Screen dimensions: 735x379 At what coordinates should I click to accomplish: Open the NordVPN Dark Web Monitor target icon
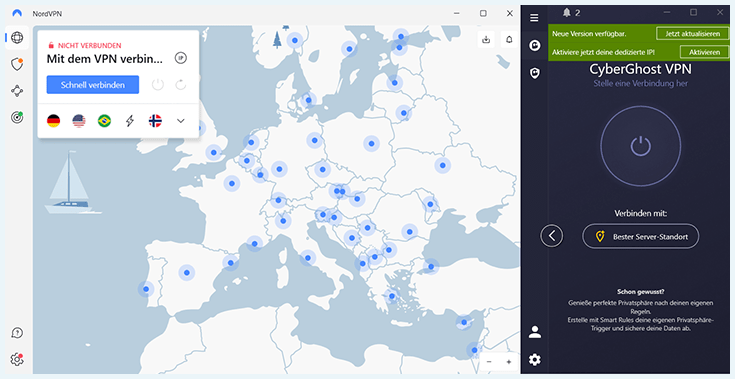[x=17, y=118]
